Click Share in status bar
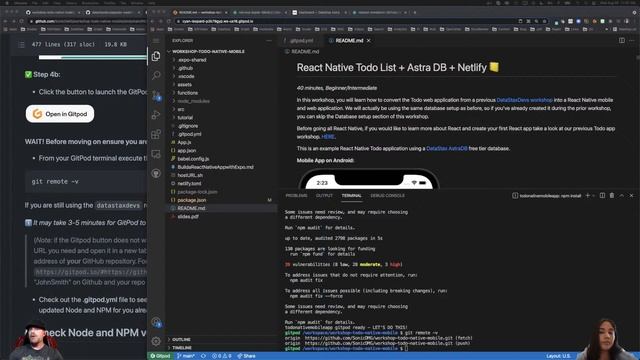 pyautogui.click(x=246, y=356)
